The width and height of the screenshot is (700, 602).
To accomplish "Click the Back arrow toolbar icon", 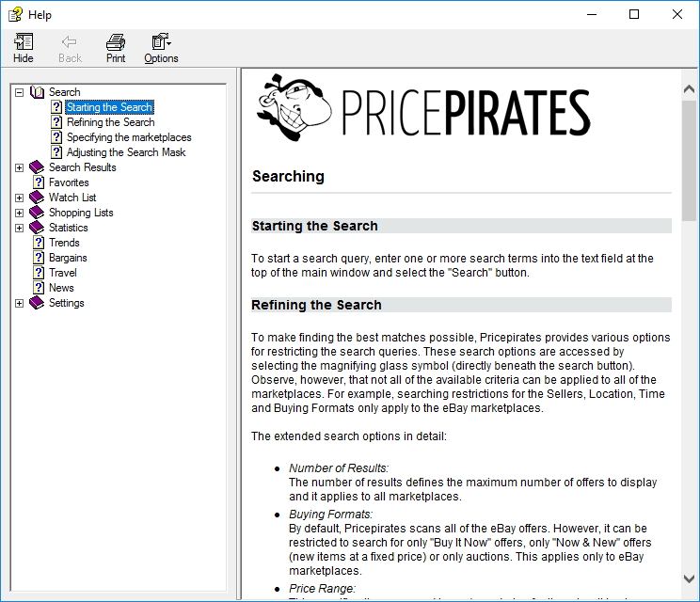I will point(70,42).
